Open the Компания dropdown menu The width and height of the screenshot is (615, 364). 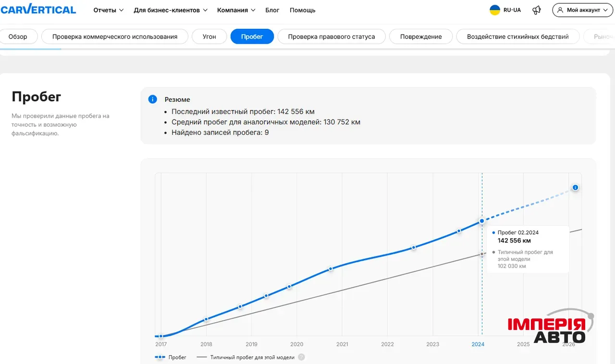click(x=236, y=10)
